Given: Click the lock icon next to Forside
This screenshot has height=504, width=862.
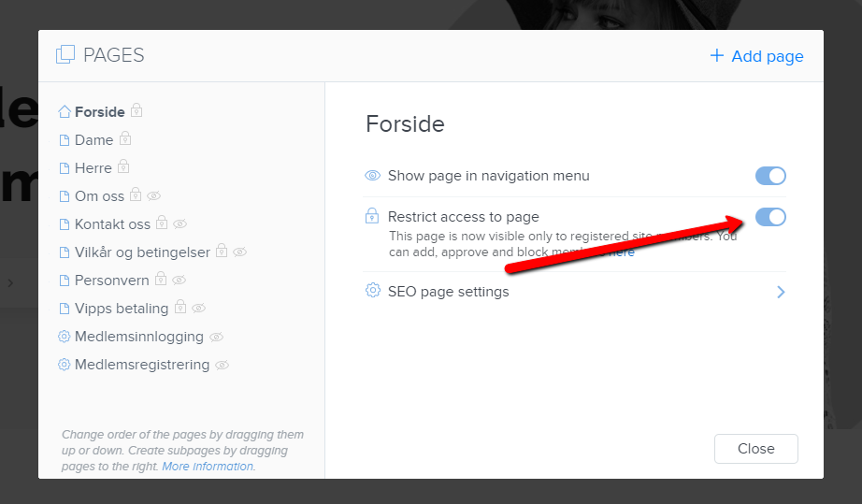Looking at the screenshot, I should 136,110.
